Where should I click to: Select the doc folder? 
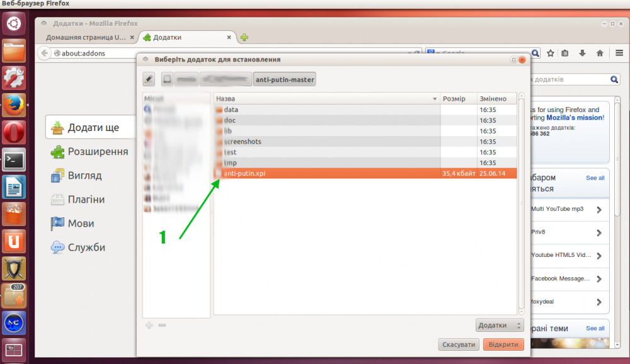pyautogui.click(x=365, y=120)
